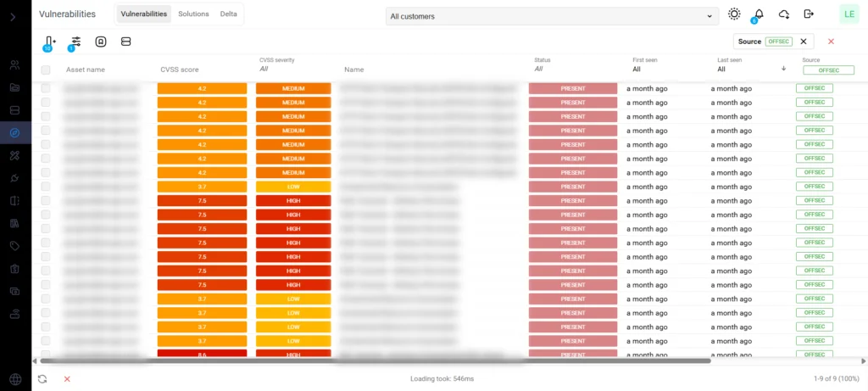Click the logout icon in header
The image size is (868, 391).
(809, 14)
